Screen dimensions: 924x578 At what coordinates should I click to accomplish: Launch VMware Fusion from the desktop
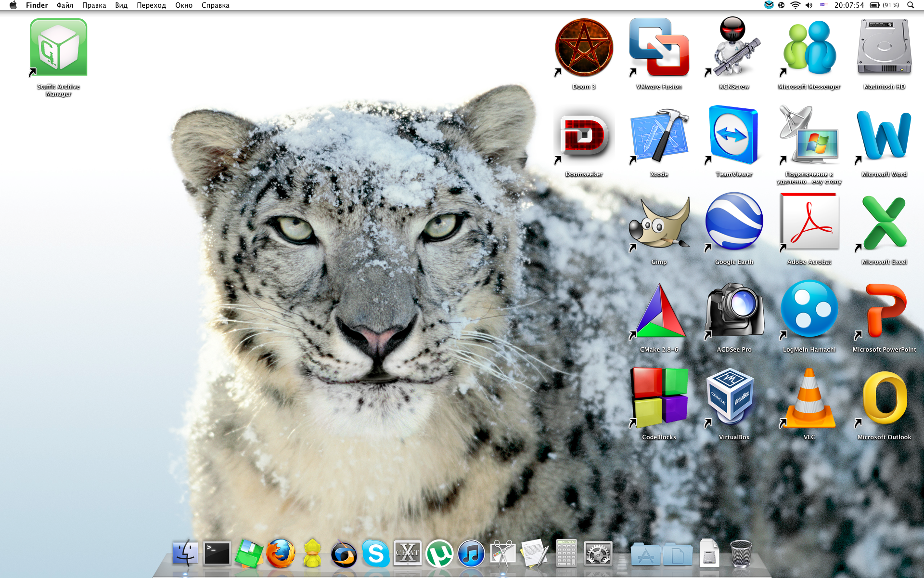[x=659, y=48]
